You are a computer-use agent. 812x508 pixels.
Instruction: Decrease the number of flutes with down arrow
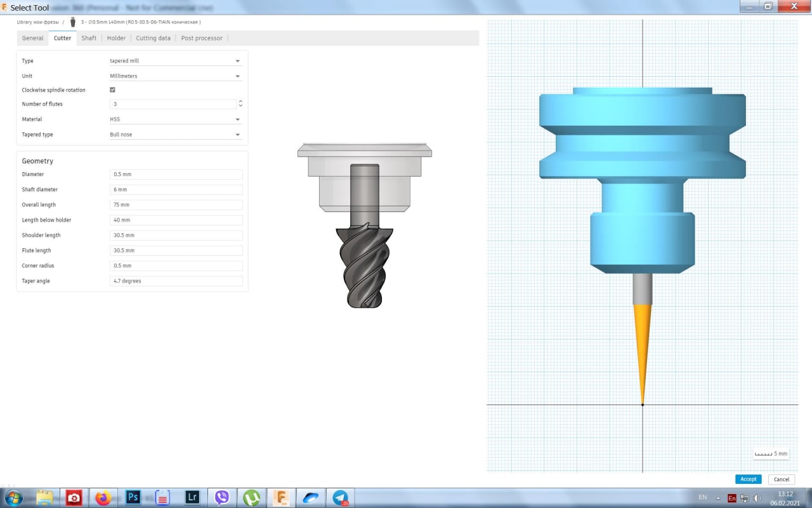point(240,107)
